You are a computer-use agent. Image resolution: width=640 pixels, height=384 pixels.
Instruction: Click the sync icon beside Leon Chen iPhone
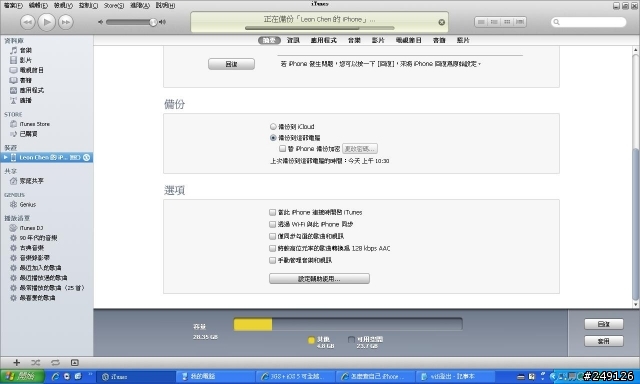pyautogui.click(x=87, y=158)
